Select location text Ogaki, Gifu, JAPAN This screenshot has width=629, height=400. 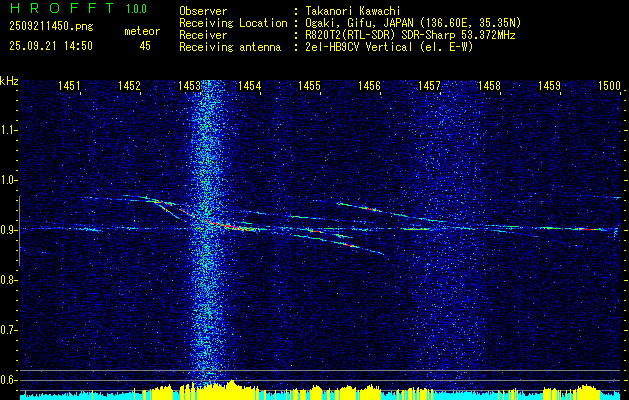(360, 23)
